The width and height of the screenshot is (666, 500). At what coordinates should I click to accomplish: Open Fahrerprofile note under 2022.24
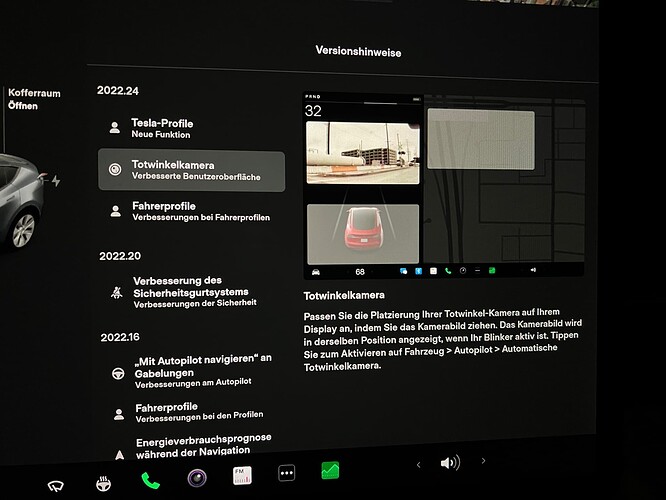[x=192, y=211]
